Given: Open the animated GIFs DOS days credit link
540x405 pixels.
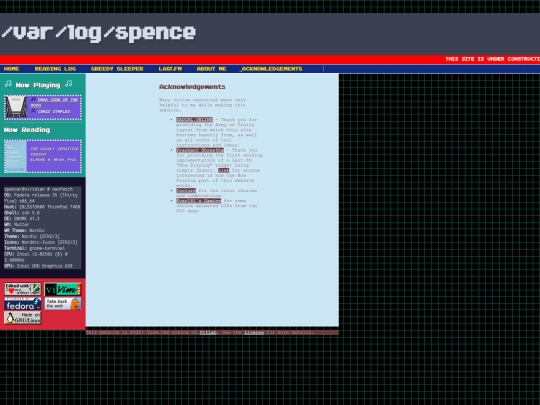Looking at the screenshot, I should (x=198, y=200).
